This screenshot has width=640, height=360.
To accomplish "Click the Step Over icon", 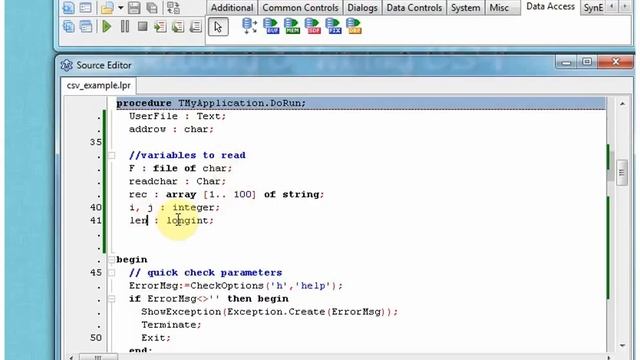I will [x=178, y=27].
